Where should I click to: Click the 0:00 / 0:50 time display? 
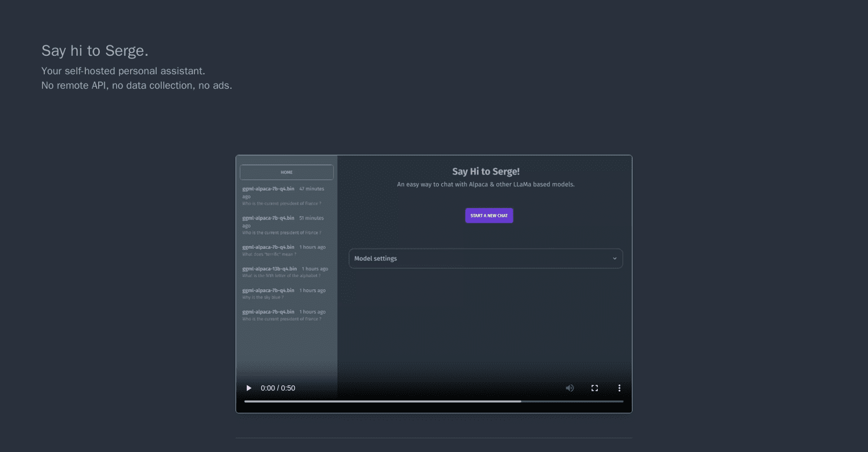tap(278, 388)
